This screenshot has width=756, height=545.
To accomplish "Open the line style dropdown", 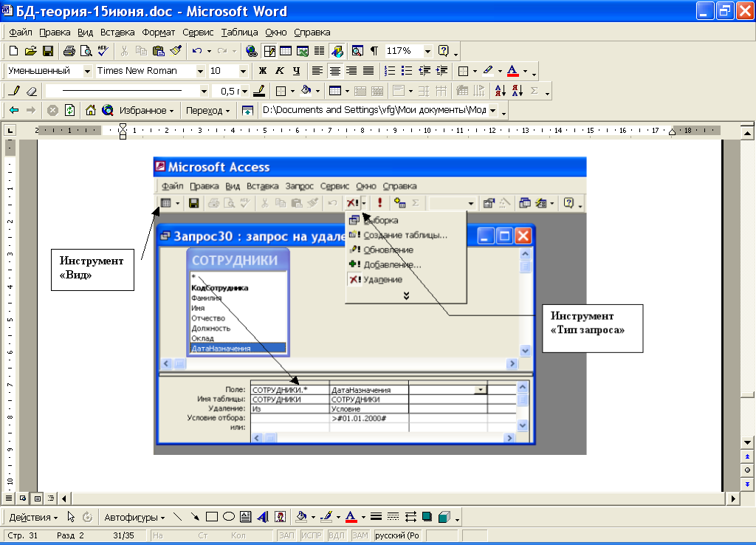I will point(204,91).
